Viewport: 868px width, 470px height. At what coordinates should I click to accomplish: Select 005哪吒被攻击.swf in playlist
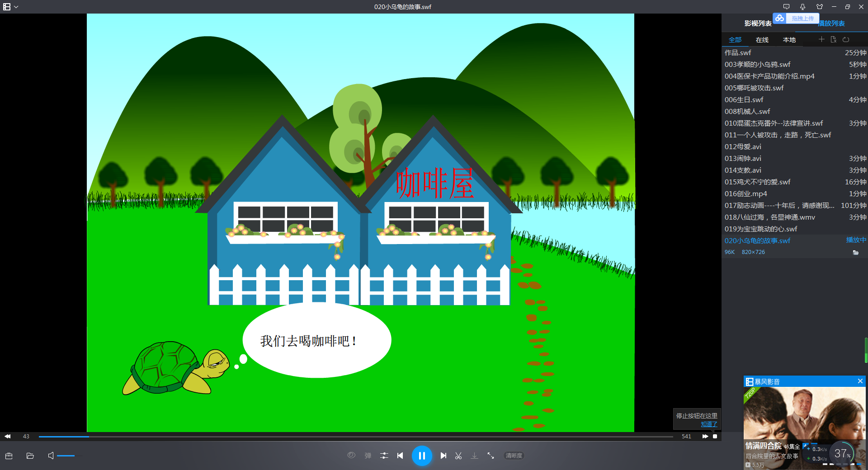point(795,88)
